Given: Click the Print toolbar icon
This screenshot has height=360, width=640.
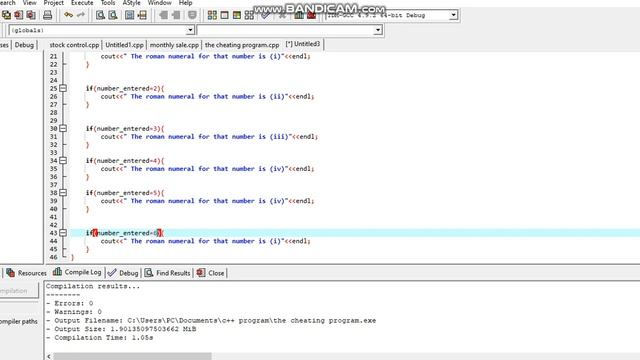Looking at the screenshot, I should pos(48,15).
